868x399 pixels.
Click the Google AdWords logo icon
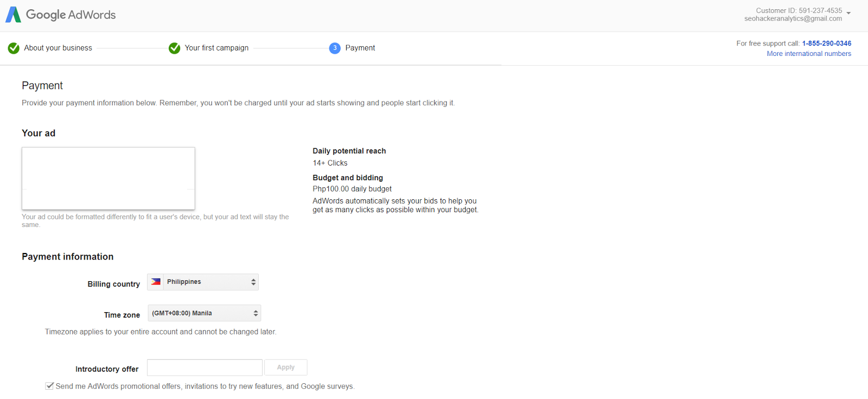13,15
